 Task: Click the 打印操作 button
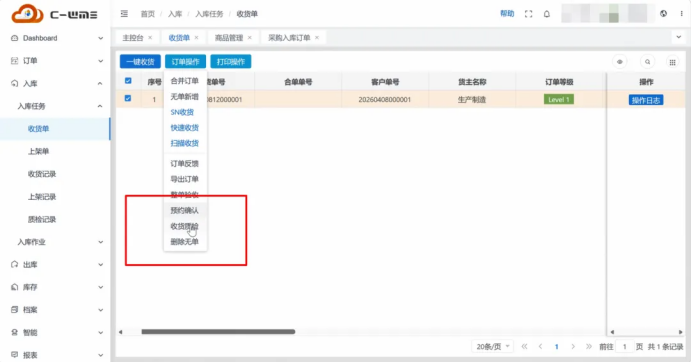pos(231,62)
